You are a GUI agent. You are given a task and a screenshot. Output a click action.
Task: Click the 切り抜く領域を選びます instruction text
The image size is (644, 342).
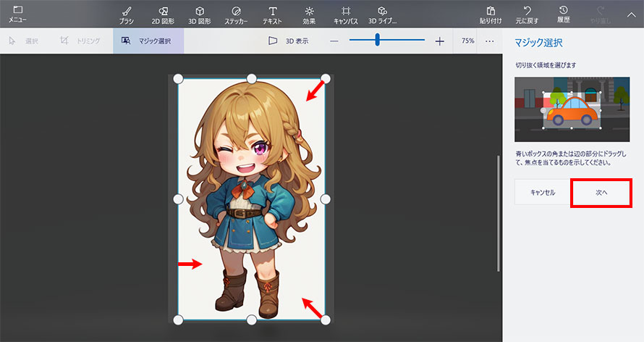tap(546, 65)
